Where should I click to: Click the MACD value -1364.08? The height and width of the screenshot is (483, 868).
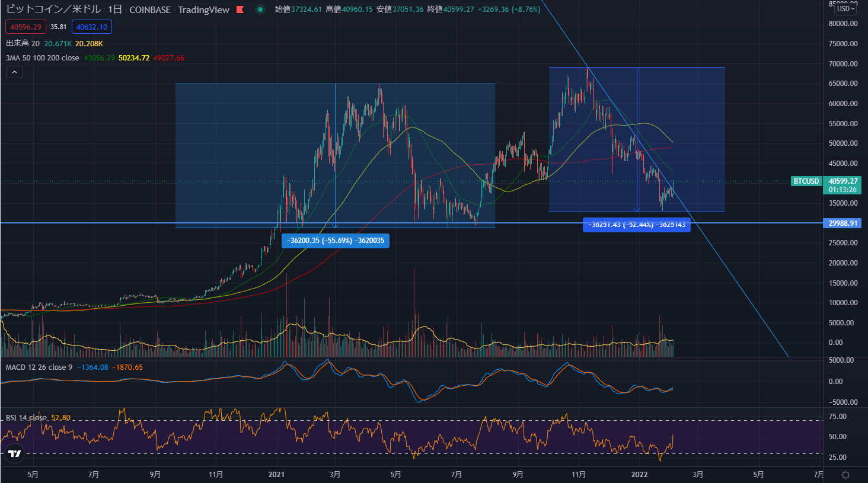92,367
